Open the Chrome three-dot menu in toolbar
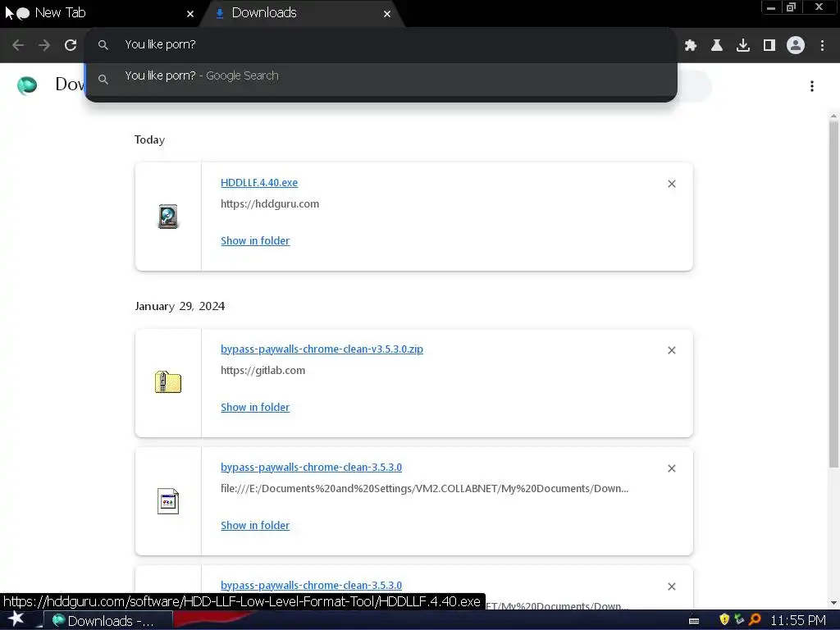The image size is (840, 630). (x=822, y=46)
